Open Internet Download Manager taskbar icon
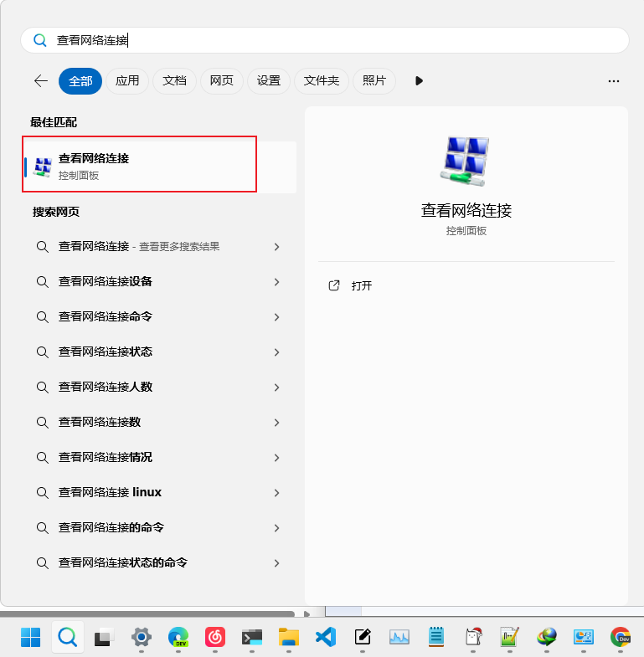 (547, 637)
